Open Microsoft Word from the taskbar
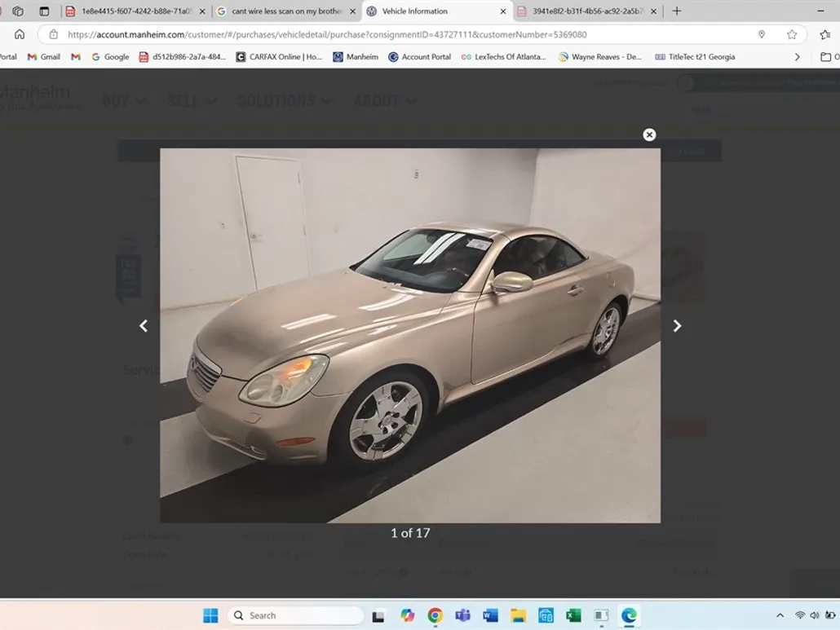 tap(490, 615)
